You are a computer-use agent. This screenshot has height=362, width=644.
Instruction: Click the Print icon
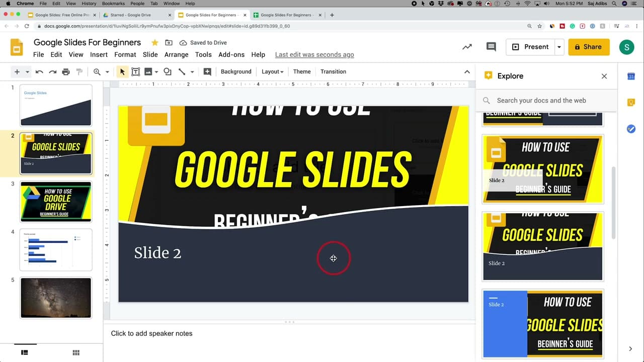pos(66,72)
